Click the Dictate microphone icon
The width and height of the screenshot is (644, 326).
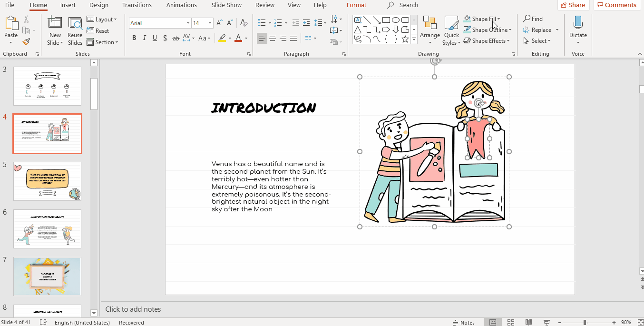pos(577,22)
